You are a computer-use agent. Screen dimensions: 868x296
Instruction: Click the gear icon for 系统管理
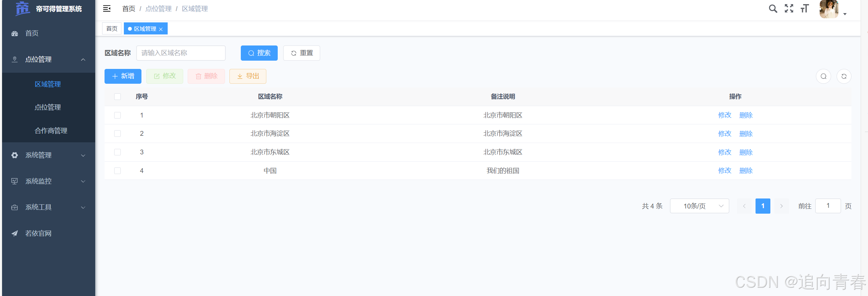click(x=14, y=155)
